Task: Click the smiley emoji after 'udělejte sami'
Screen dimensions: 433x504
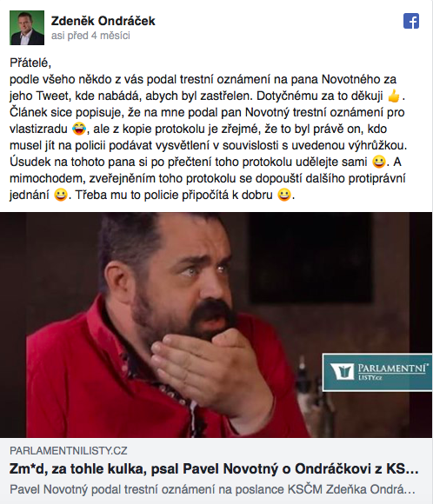Action: click(x=378, y=162)
